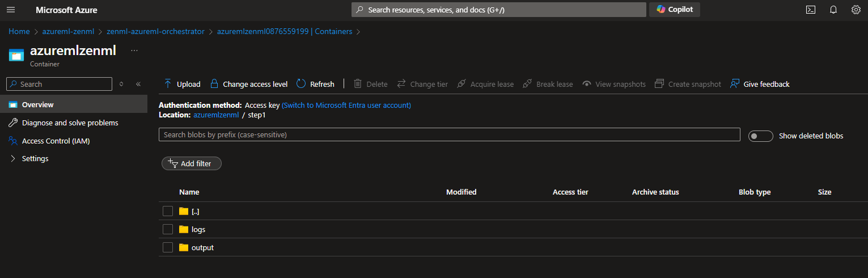This screenshot has height=278, width=868.
Task: Collapse the sidebar with the double chevron
Action: point(138,84)
